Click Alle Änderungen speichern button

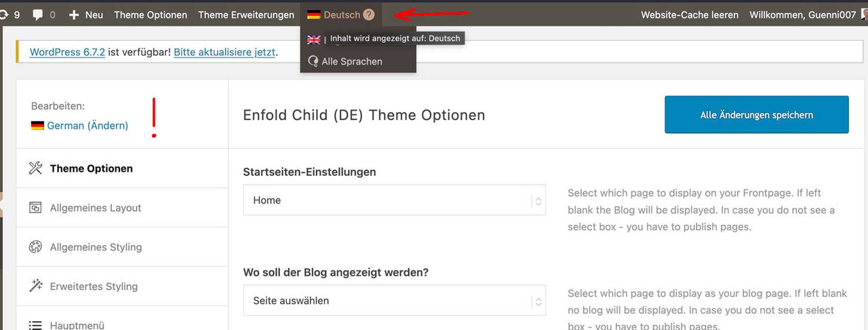click(x=757, y=114)
